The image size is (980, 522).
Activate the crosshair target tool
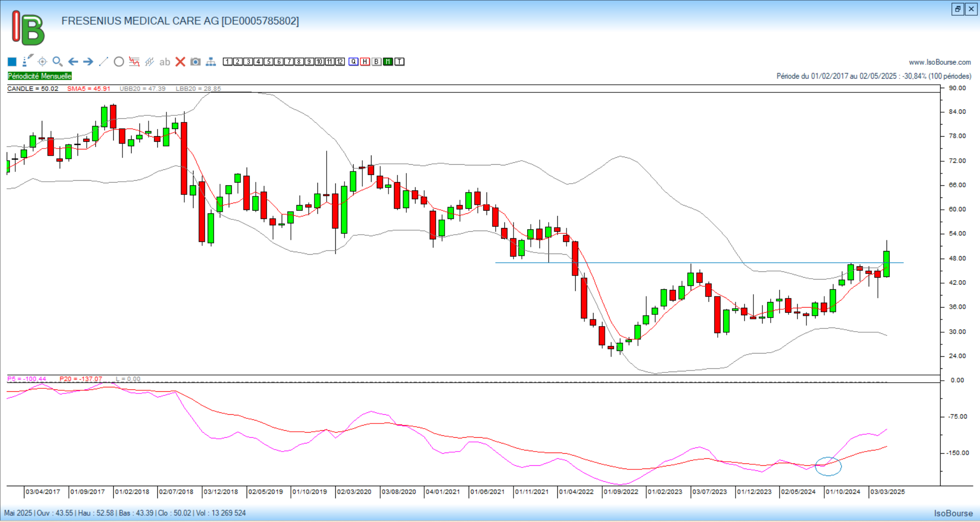click(x=42, y=62)
